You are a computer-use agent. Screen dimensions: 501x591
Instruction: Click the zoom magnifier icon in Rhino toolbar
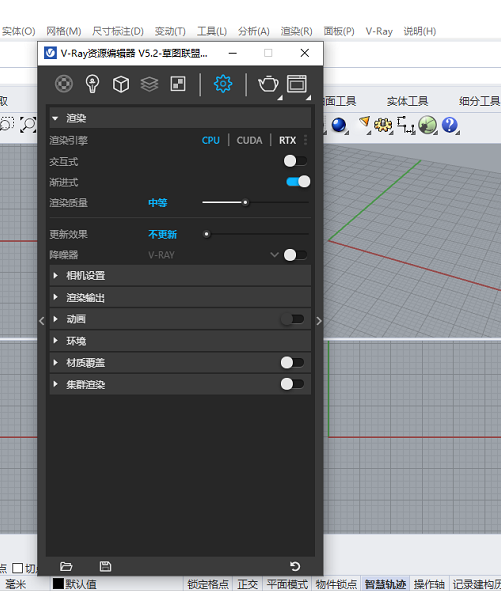click(x=28, y=124)
